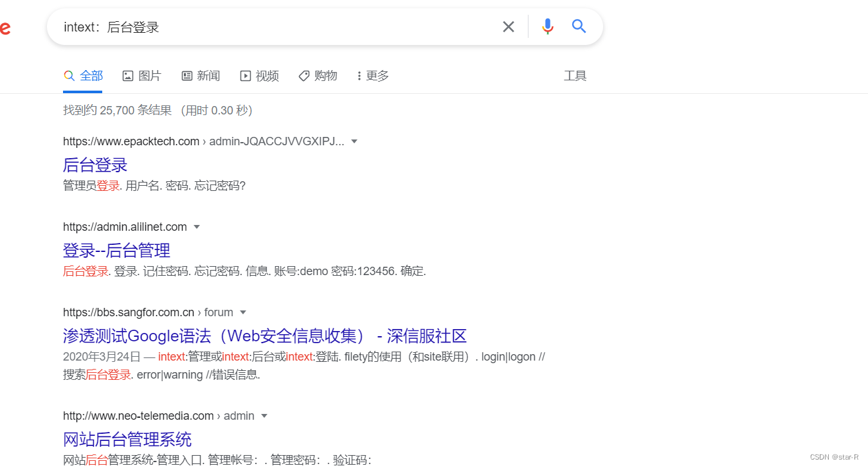This screenshot has height=466, width=868.
Task: Open the 渗透测试Google语法 result link
Action: point(265,336)
